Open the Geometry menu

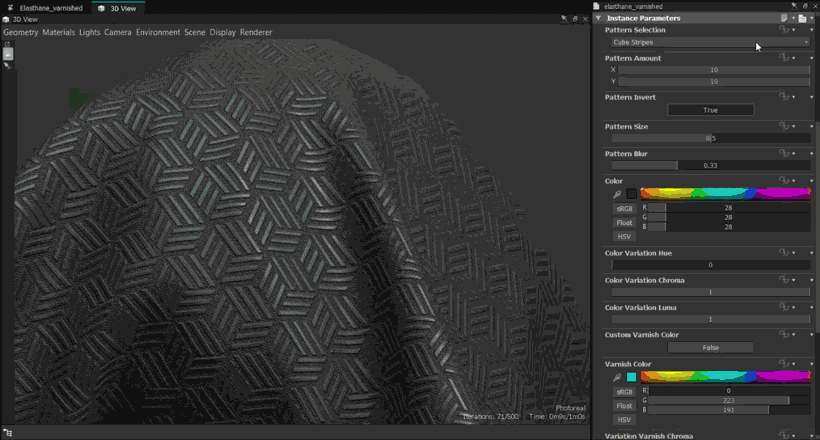pyautogui.click(x=21, y=32)
